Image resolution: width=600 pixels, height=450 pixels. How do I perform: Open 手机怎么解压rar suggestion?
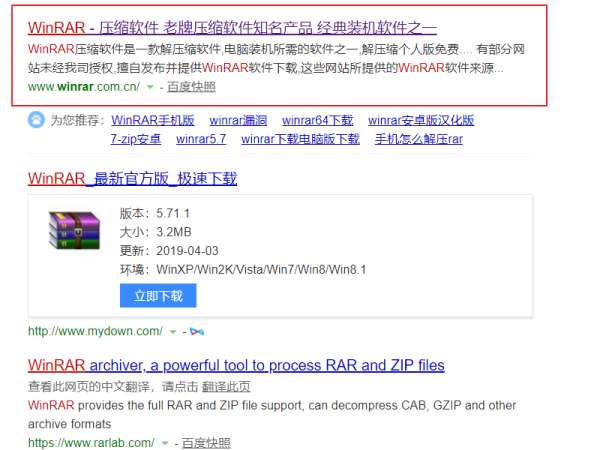pyautogui.click(x=419, y=139)
